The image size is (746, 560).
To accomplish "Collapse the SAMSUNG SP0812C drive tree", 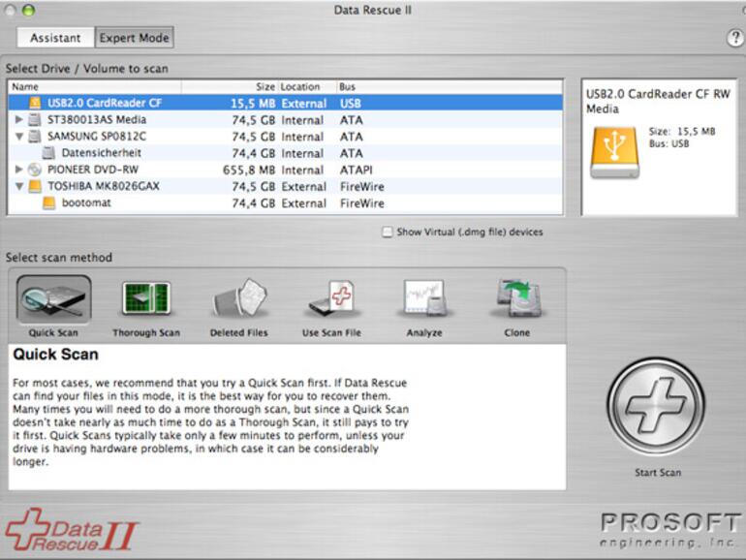I will 20,137.
